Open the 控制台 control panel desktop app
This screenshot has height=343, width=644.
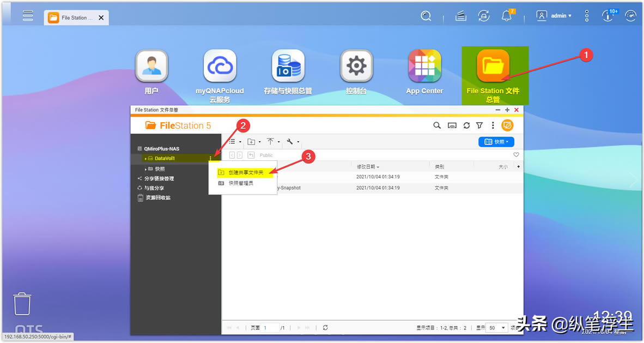[356, 72]
